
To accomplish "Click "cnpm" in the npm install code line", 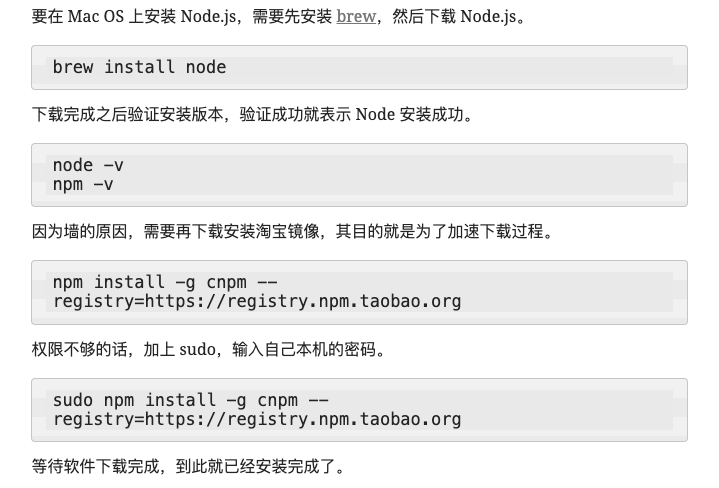I will tap(227, 282).
